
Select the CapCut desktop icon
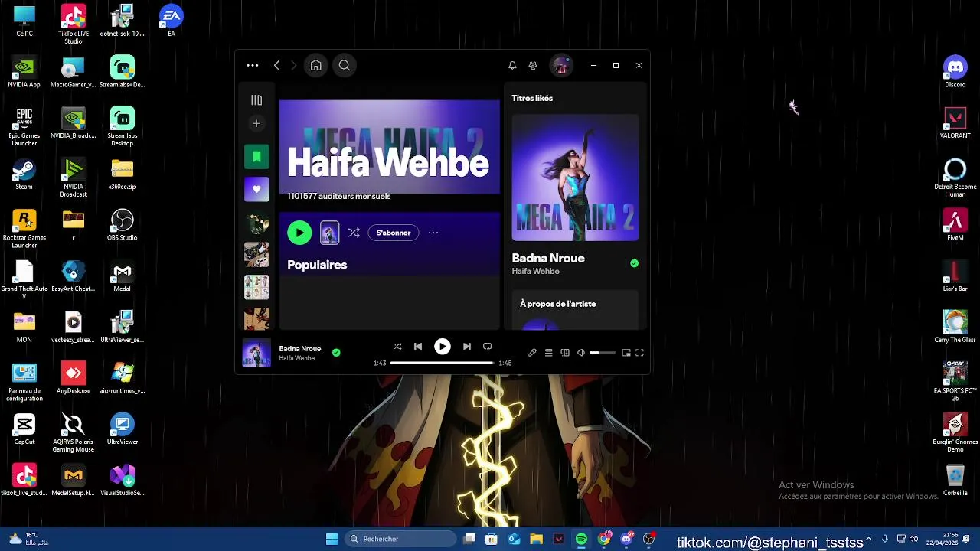tap(24, 429)
